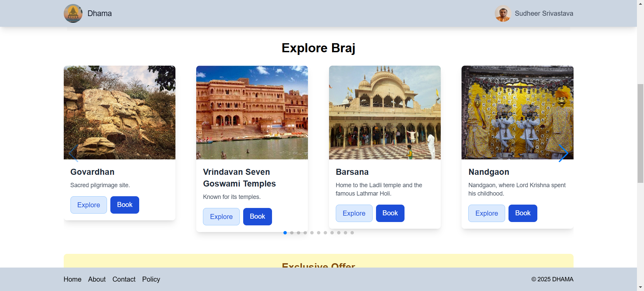
Task: Explore the Nandgaon destination
Action: click(486, 213)
